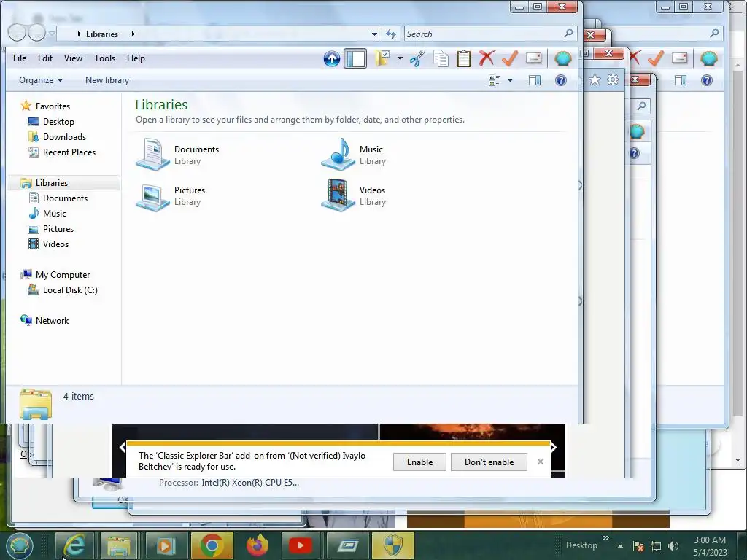Screen dimensions: 747x560
Task: Show hidden tray icons arrow
Action: tap(620, 546)
